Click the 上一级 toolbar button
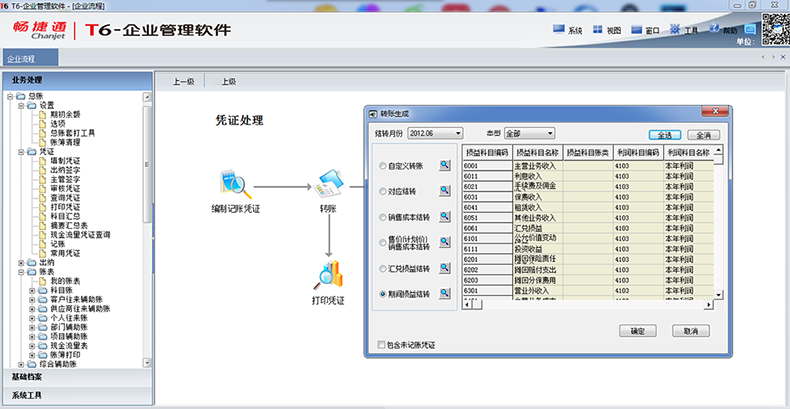 [x=183, y=82]
